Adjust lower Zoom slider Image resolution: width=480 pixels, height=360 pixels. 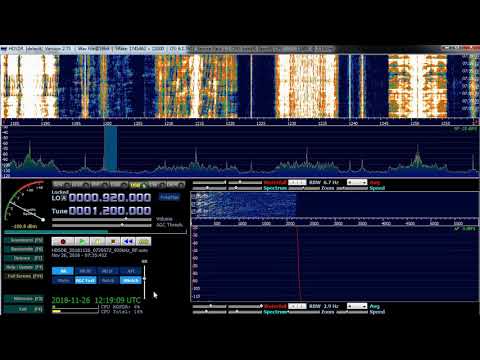point(304,312)
